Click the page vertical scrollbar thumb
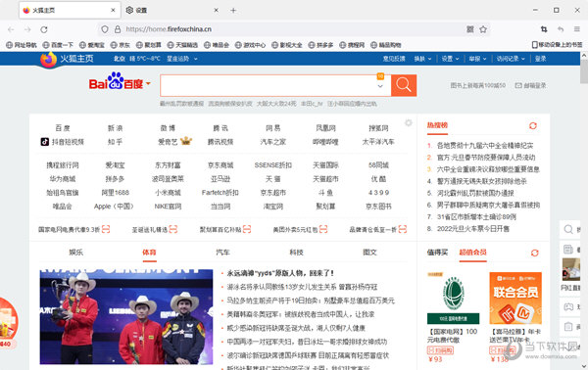Screen dimensions: 588x370 tap(584, 71)
